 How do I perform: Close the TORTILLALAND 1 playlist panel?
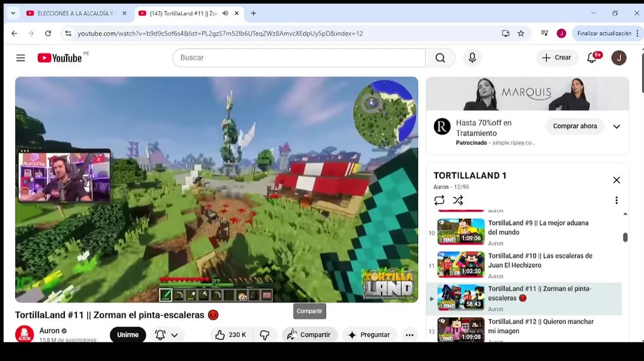[x=616, y=180]
